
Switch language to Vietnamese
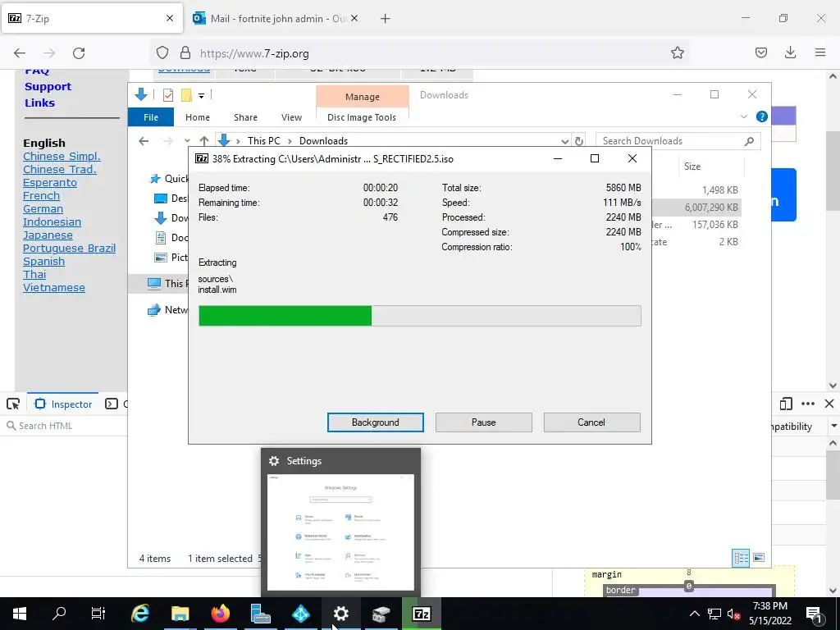pos(54,288)
